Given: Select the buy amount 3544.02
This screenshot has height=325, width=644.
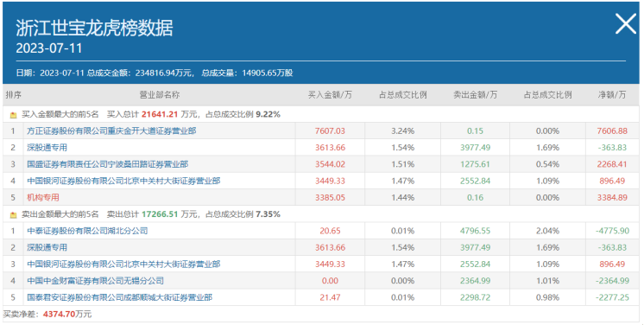Looking at the screenshot, I should click(330, 164).
